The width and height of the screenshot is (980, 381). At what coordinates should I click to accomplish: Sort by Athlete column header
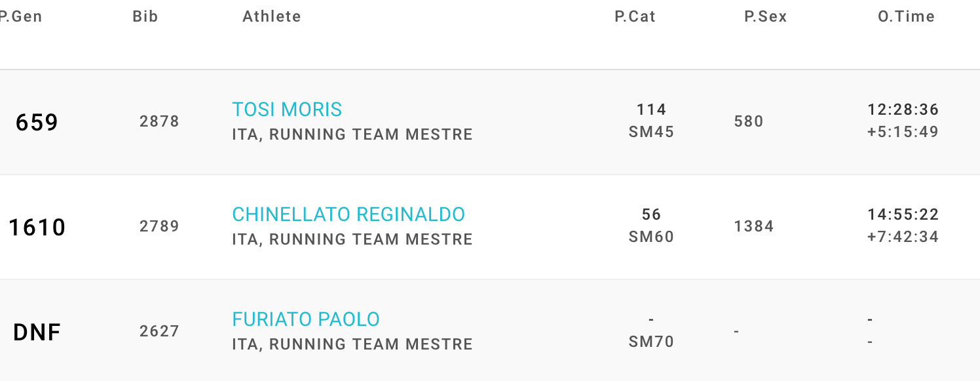click(x=272, y=17)
